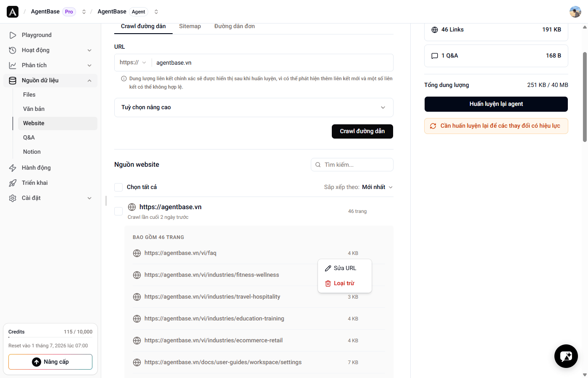Viewport: 588px width, 378px height.
Task: Click Huấn luyện lại agent button
Action: click(x=496, y=104)
